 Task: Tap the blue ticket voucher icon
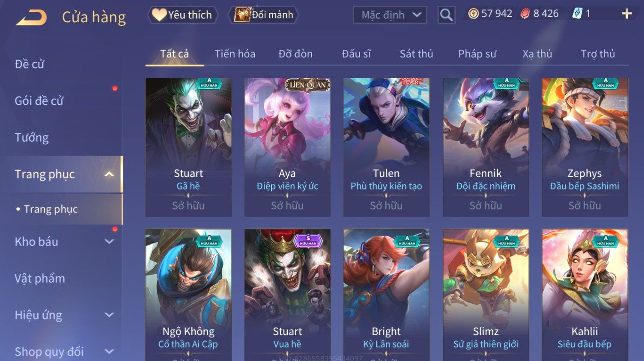tap(577, 14)
